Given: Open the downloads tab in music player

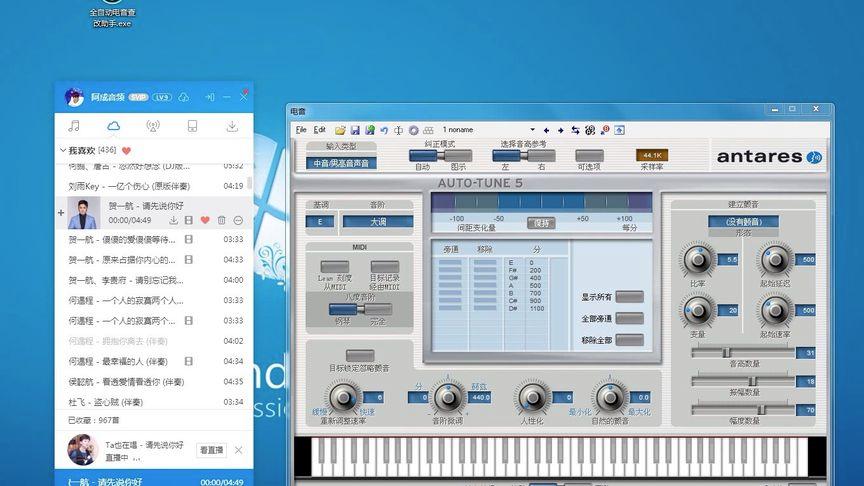Looking at the screenshot, I should (x=232, y=126).
